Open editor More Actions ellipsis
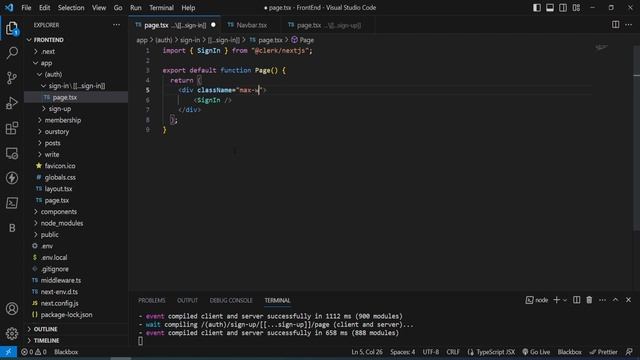 coord(629,25)
